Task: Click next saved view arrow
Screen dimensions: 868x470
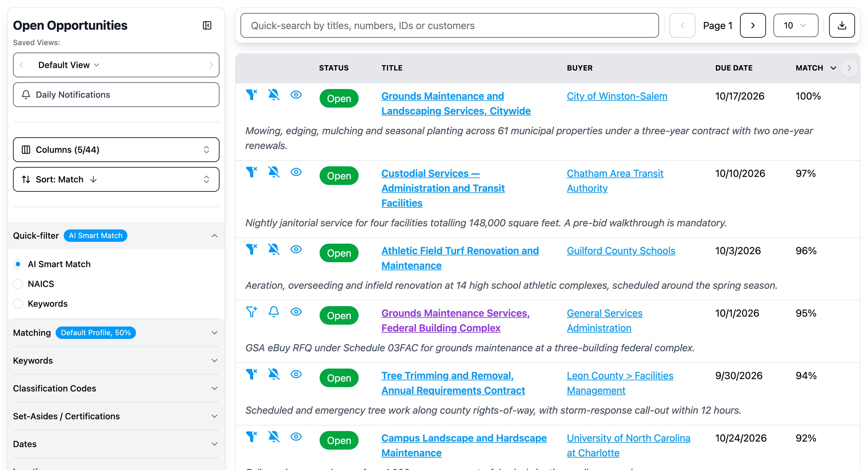Action: click(211, 65)
